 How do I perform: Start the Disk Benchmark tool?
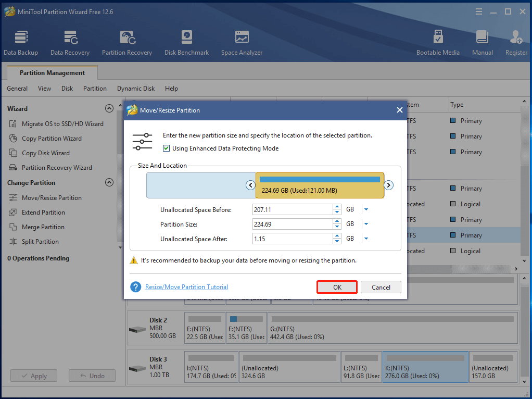pos(186,43)
